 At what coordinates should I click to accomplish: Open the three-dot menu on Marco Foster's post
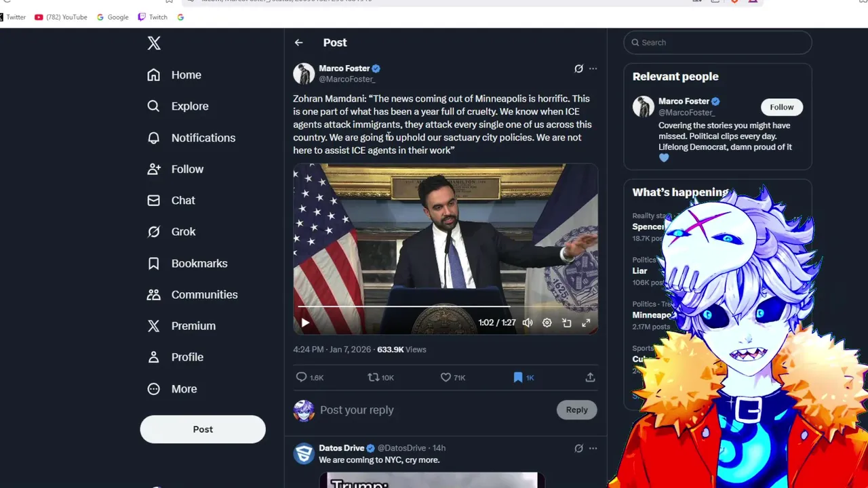(593, 68)
